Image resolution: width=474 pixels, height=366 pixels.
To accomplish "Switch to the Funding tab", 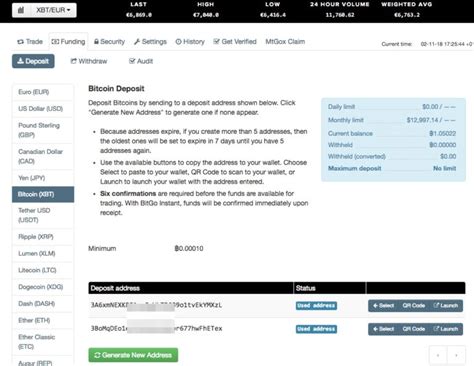I will pyautogui.click(x=68, y=42).
